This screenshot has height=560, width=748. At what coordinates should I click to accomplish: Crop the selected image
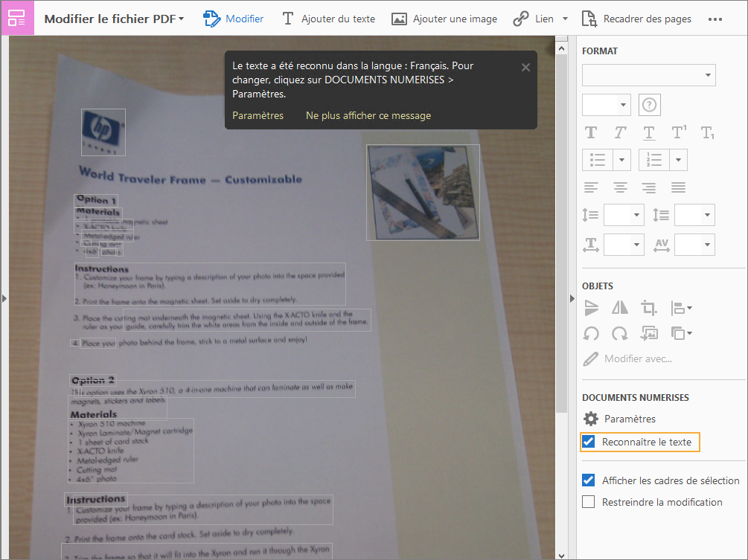[x=648, y=308]
